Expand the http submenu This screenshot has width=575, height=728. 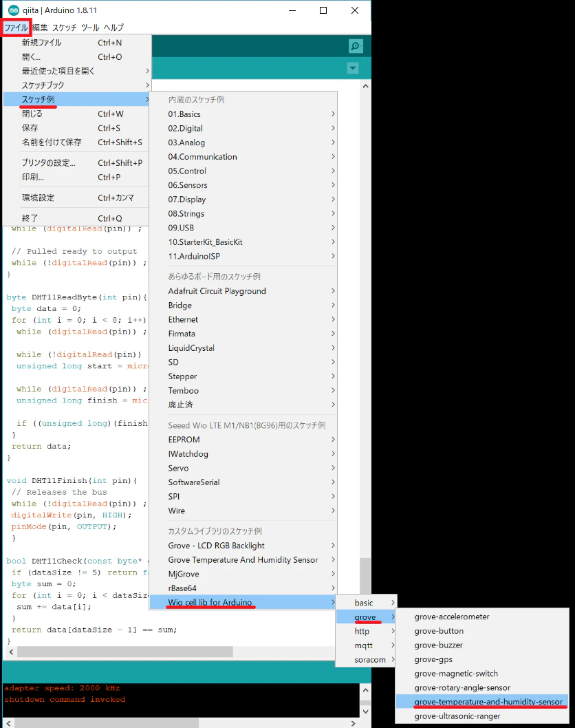(366, 632)
